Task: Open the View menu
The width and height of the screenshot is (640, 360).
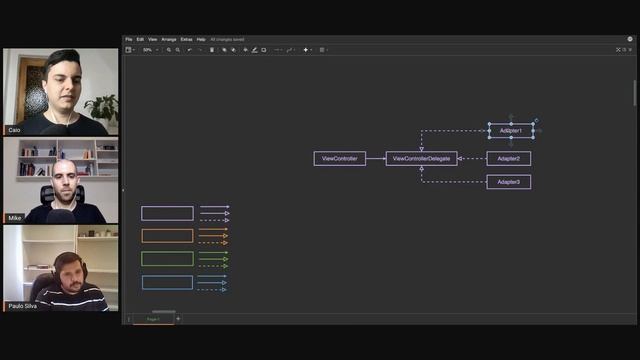Action: pyautogui.click(x=152, y=40)
